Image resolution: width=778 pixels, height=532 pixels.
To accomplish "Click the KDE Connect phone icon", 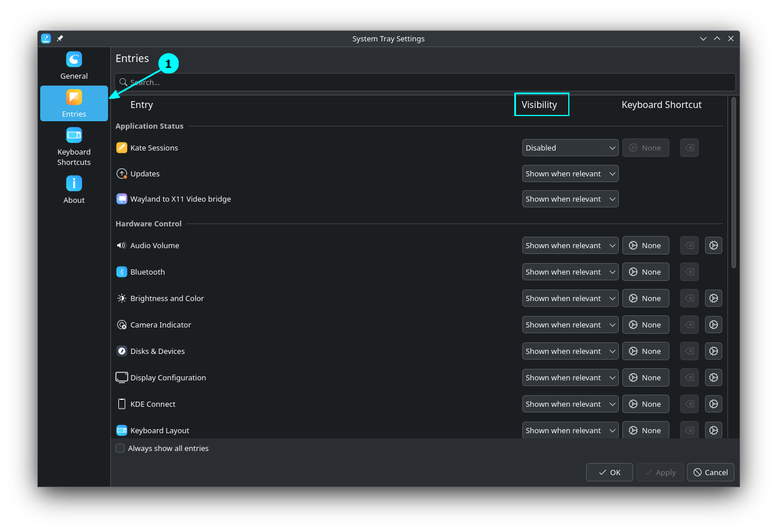I will coord(121,403).
